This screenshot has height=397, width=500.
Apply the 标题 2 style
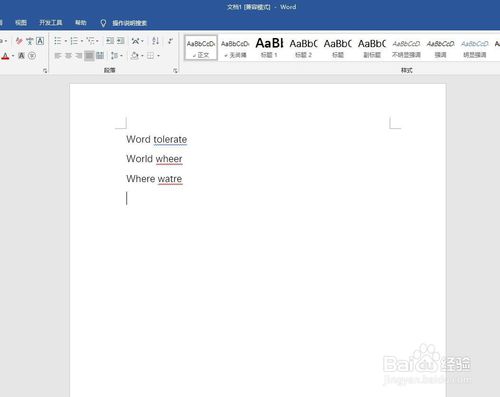click(303, 48)
